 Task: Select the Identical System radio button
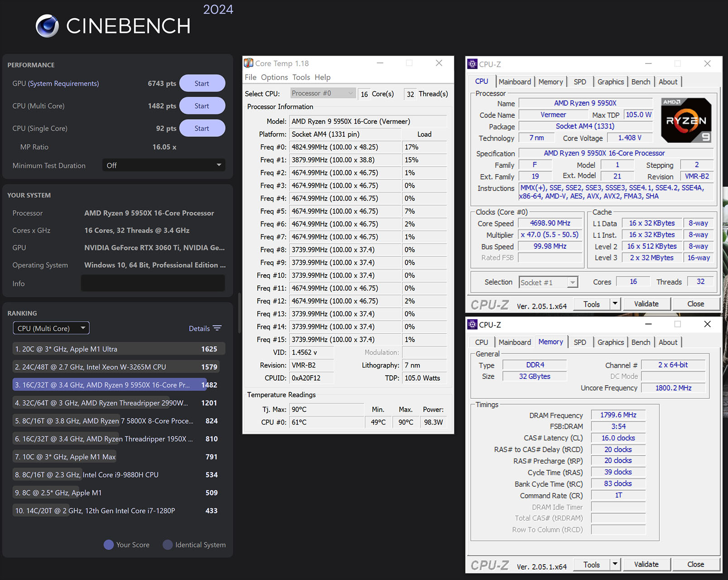coord(168,545)
